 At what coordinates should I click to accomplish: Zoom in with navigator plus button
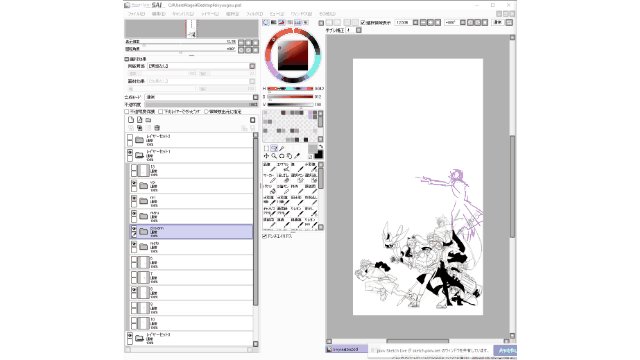tap(249, 43)
